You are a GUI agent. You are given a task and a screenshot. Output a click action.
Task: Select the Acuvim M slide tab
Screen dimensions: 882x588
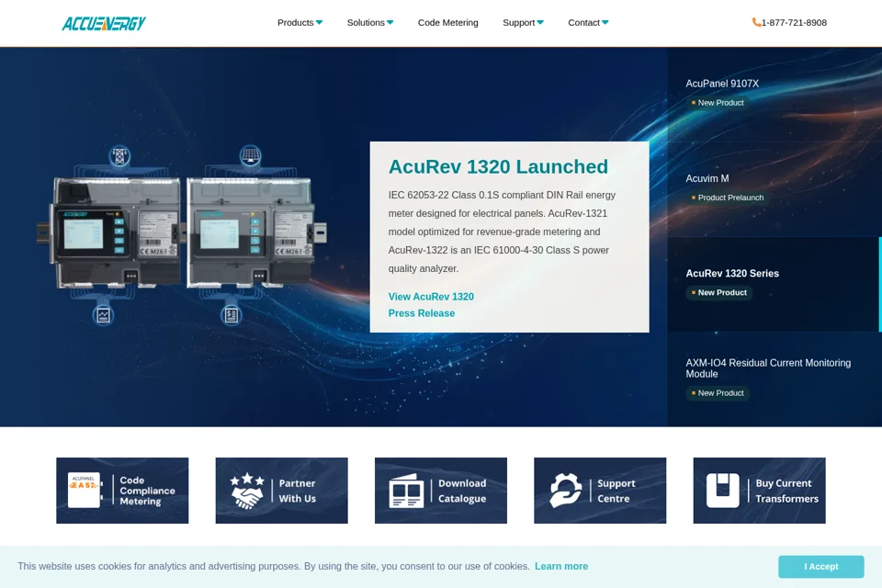click(x=774, y=189)
